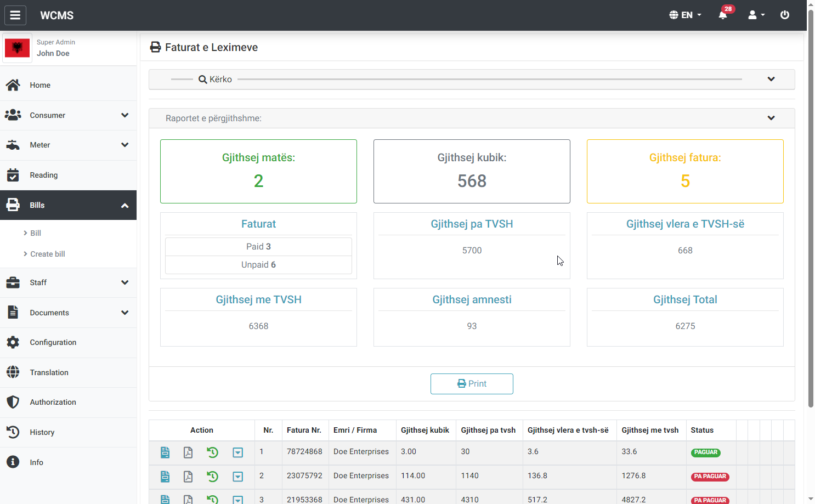Expand the Documents menu chevron
815x504 pixels.
pos(125,313)
